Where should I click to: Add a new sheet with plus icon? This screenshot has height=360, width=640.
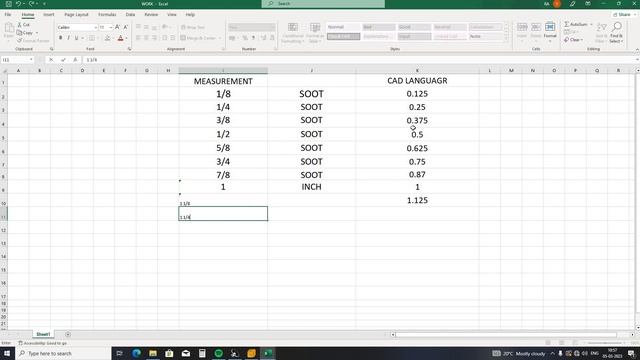click(68, 334)
